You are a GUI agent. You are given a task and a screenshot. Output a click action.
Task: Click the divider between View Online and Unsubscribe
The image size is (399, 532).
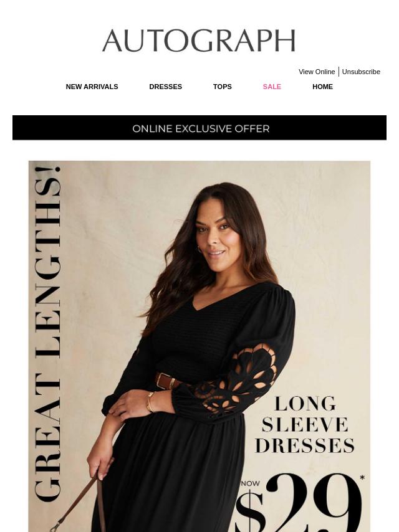339,72
